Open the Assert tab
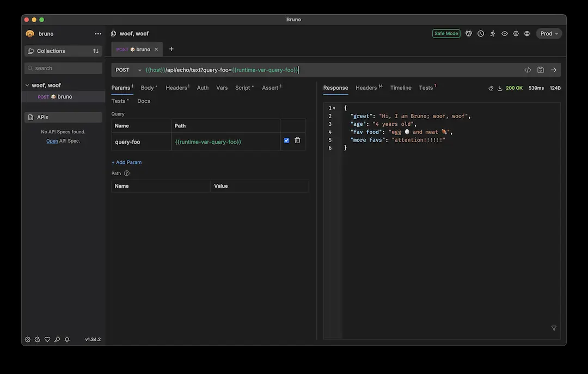The width and height of the screenshot is (588, 374). tap(272, 88)
